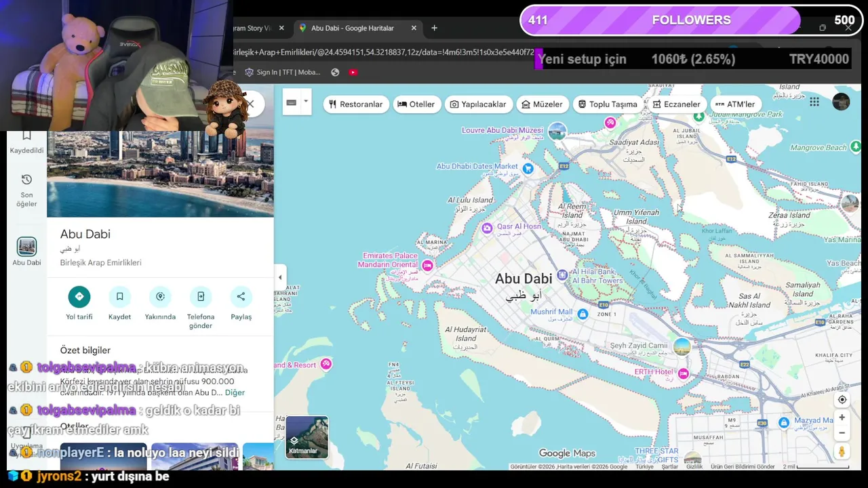
Task: Filter map by Yapılacaklar chip
Action: [478, 104]
